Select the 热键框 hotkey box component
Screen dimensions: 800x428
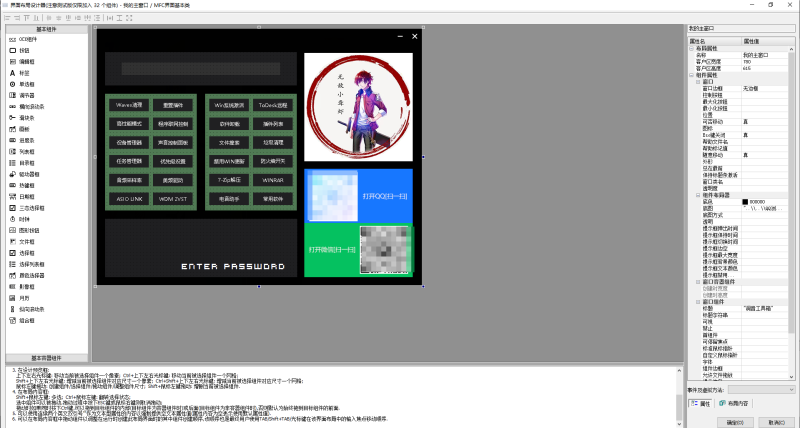22,185
